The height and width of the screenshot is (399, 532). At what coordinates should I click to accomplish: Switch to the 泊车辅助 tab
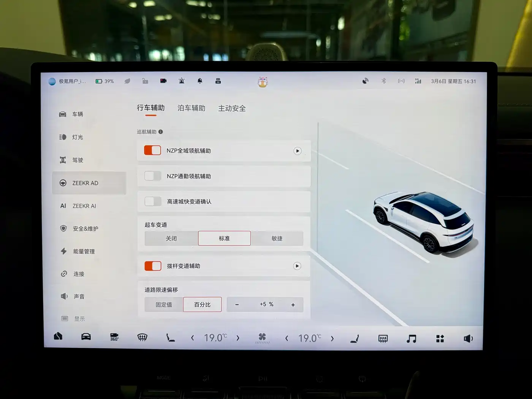pyautogui.click(x=191, y=108)
